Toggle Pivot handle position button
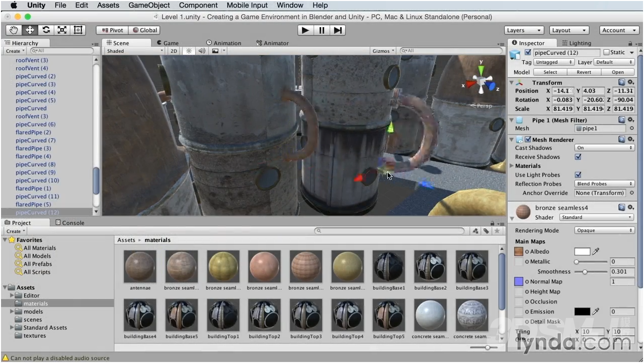Screen dimensions: 644x363 click(112, 30)
